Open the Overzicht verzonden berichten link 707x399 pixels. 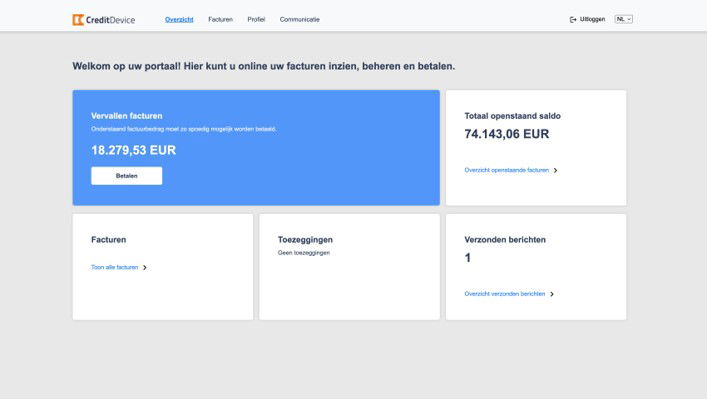(x=505, y=294)
